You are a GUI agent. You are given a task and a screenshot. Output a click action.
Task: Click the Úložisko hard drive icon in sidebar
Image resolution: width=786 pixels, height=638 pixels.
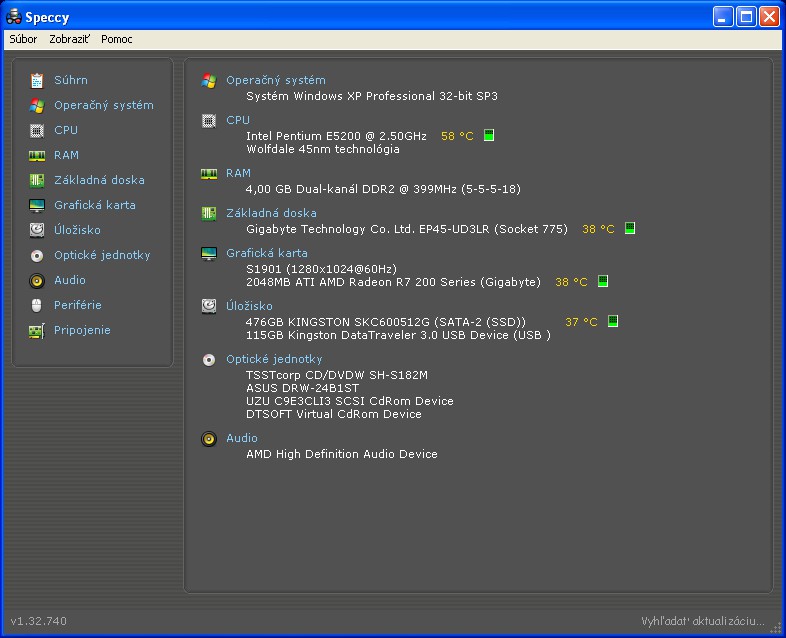(x=37, y=230)
